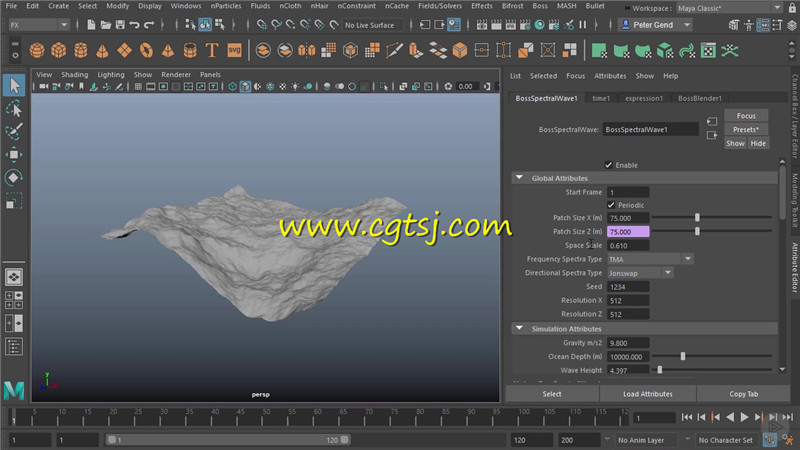Toggle wireframe display in viewport toolbar
Screen dimensions: 800x450
tap(233, 87)
